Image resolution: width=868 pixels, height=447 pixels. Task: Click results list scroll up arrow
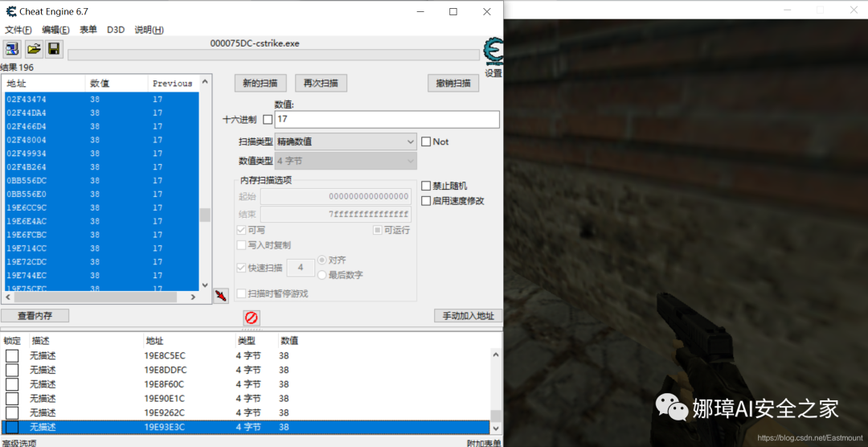(x=205, y=81)
